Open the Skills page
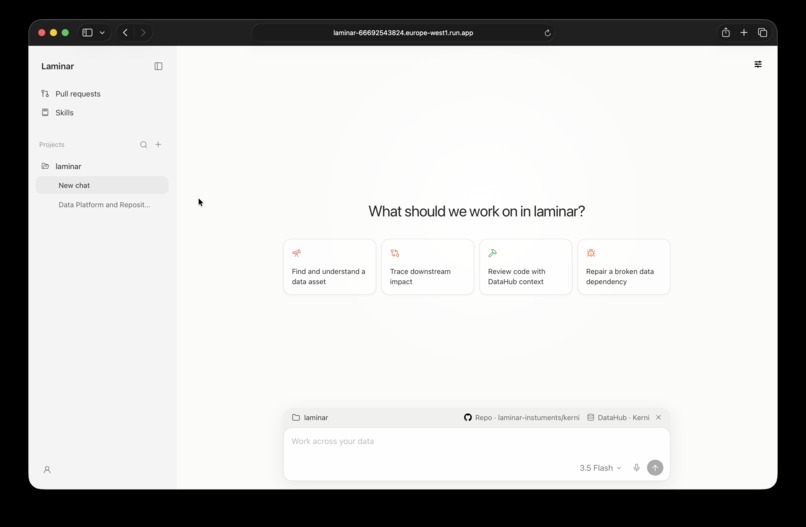The height and width of the screenshot is (527, 806). click(57, 113)
